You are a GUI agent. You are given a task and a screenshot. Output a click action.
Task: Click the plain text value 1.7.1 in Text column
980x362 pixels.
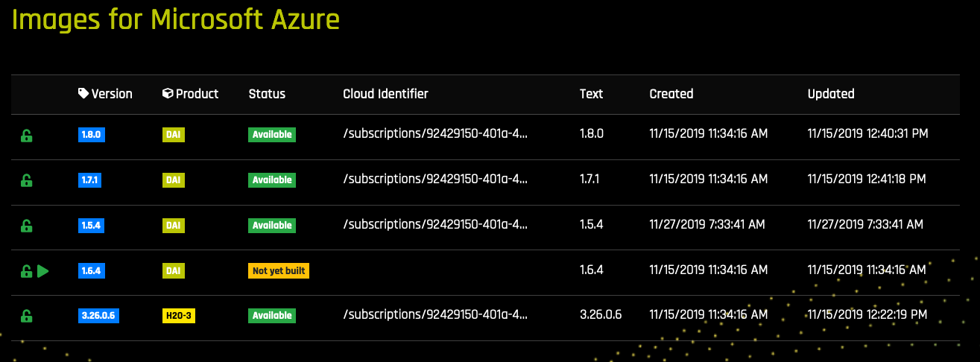click(591, 180)
